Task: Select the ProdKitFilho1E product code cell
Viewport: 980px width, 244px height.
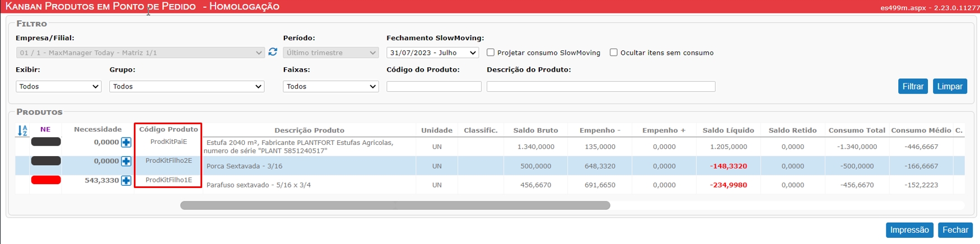Action: [x=169, y=180]
